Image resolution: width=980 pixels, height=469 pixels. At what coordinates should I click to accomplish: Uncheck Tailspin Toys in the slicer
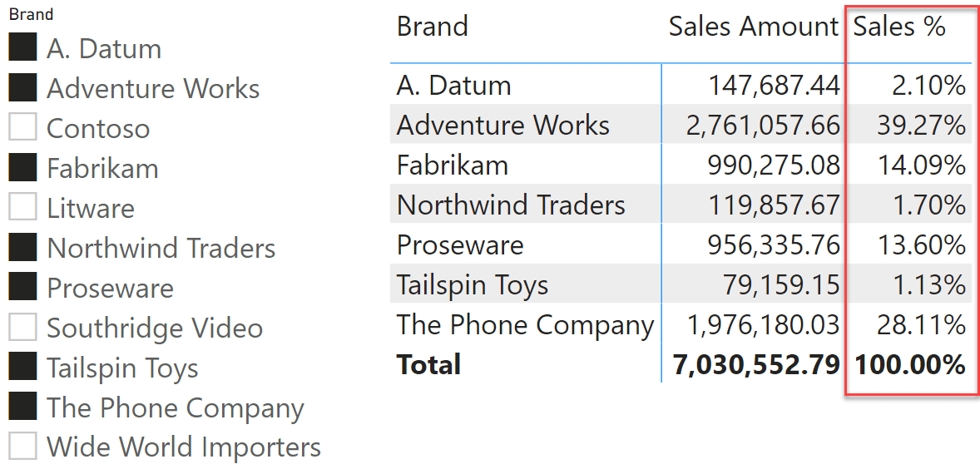(x=22, y=368)
